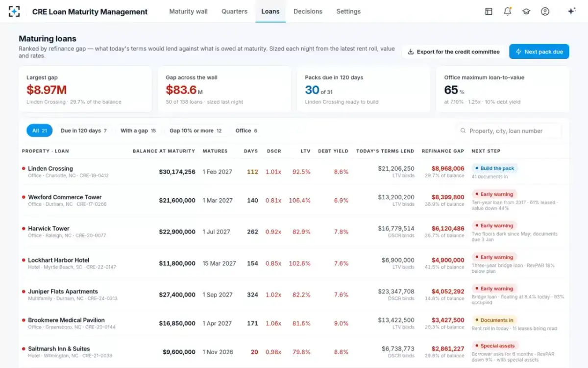Open Office maximum loan-to-value card
The image size is (588, 368).
[x=503, y=89]
